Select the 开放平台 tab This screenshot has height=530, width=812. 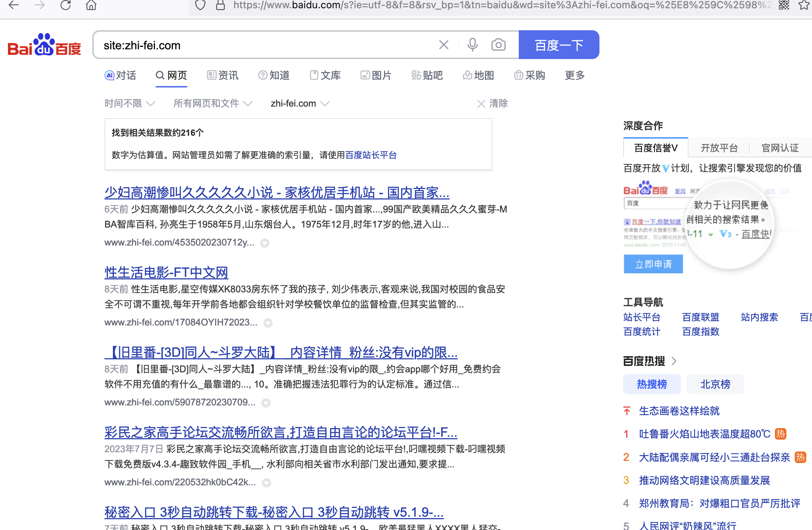click(719, 148)
